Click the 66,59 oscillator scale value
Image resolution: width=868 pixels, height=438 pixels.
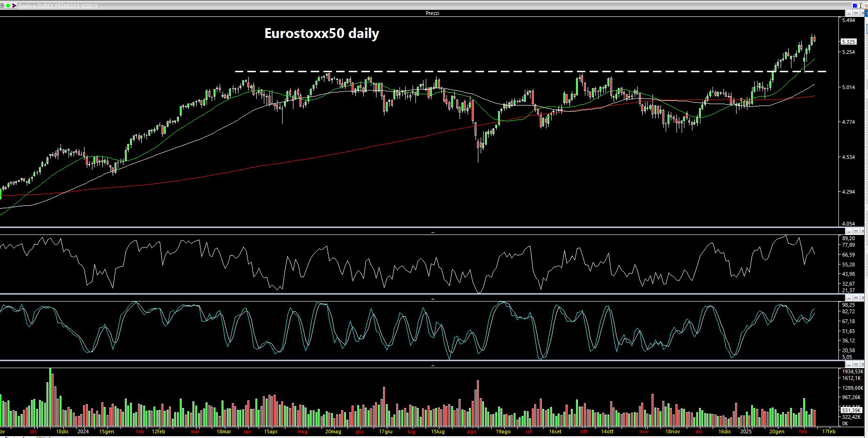[x=848, y=255]
